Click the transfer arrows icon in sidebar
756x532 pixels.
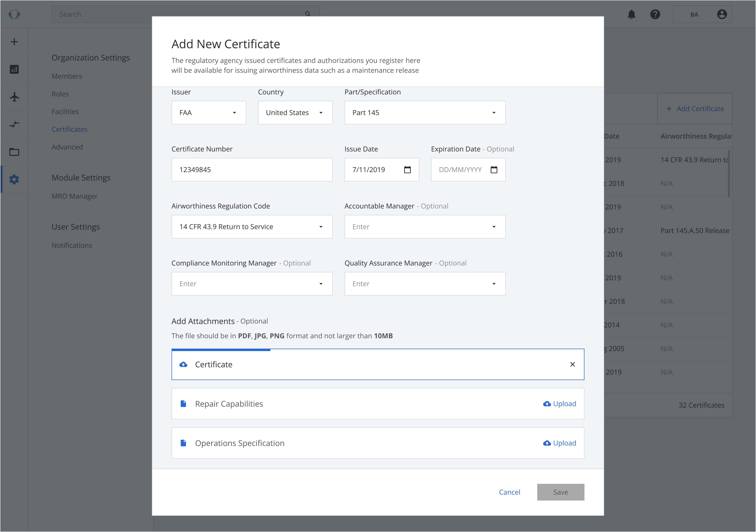(x=14, y=124)
